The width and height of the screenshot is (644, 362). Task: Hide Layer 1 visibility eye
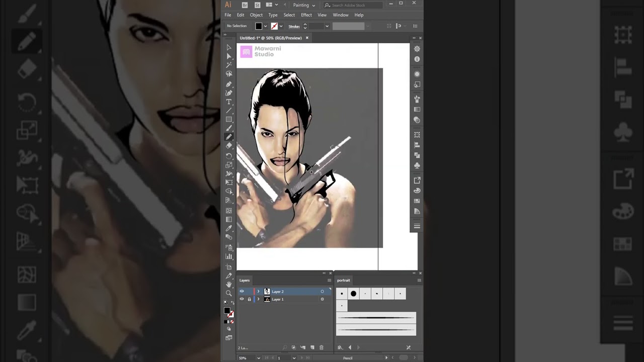coord(242,299)
